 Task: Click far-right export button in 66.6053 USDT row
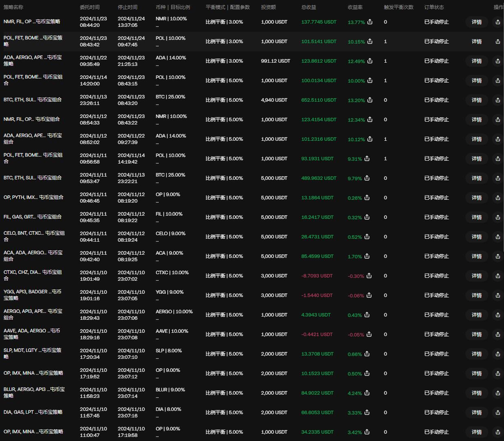(497, 413)
